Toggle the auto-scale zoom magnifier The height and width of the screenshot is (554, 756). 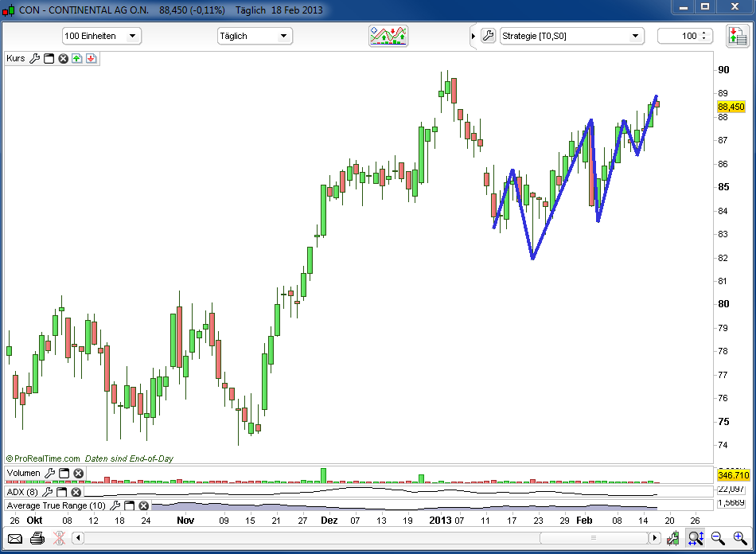pyautogui.click(x=696, y=538)
